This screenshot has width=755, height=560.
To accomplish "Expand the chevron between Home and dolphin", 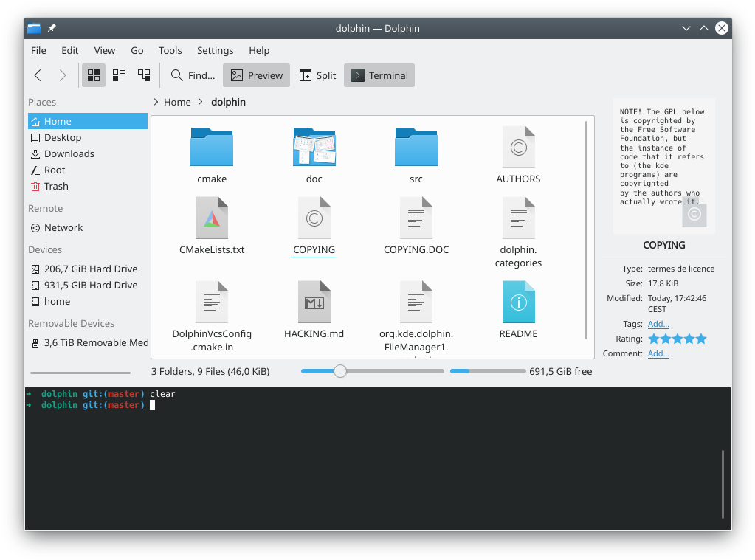I will pyautogui.click(x=201, y=102).
